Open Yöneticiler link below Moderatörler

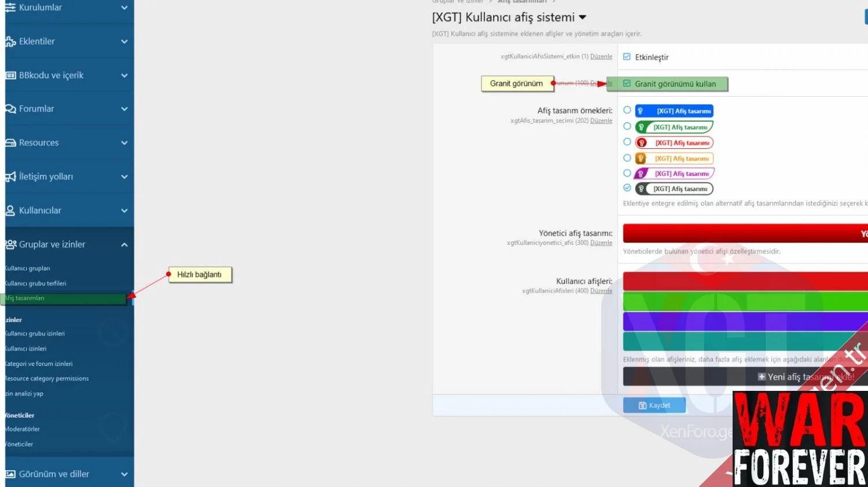pyautogui.click(x=19, y=444)
